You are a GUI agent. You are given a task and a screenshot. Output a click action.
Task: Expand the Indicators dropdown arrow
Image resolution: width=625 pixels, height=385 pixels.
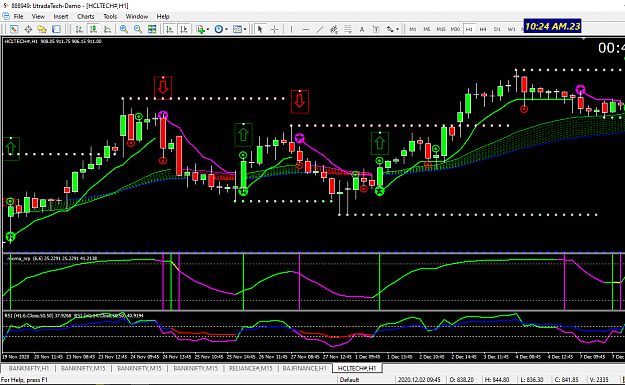coord(208,29)
